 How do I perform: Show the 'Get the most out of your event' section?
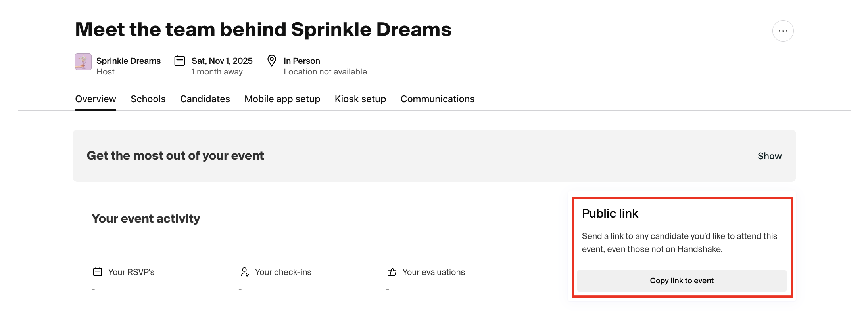coord(769,156)
